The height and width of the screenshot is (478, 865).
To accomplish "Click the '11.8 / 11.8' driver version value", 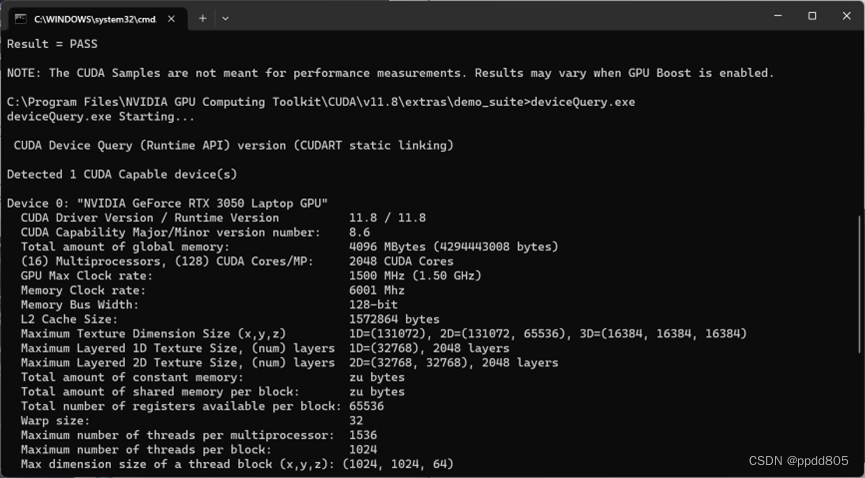I will click(387, 218).
